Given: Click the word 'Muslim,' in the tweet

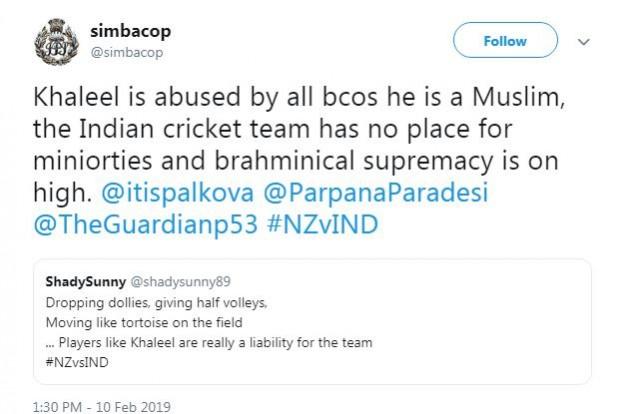Looking at the screenshot, I should pyautogui.click(x=519, y=97).
